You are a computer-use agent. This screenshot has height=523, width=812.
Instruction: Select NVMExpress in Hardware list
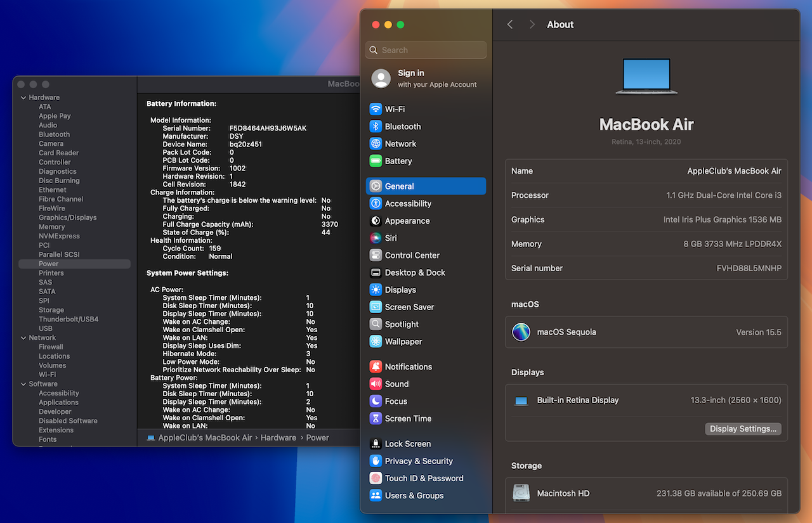coord(59,236)
